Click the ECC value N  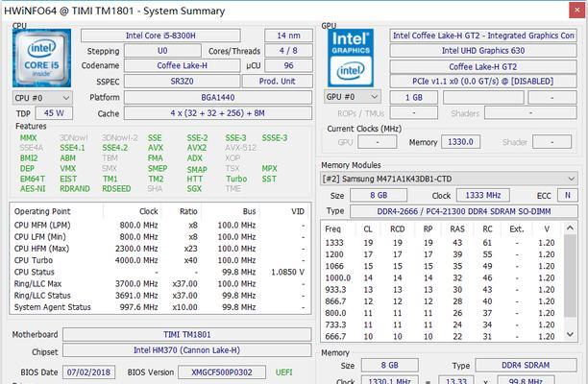(568, 195)
